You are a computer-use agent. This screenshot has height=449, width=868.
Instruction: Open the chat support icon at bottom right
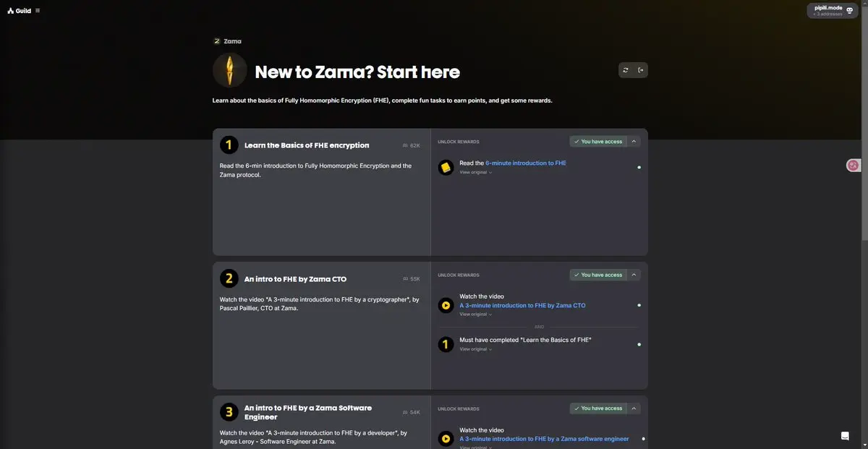pos(845,436)
